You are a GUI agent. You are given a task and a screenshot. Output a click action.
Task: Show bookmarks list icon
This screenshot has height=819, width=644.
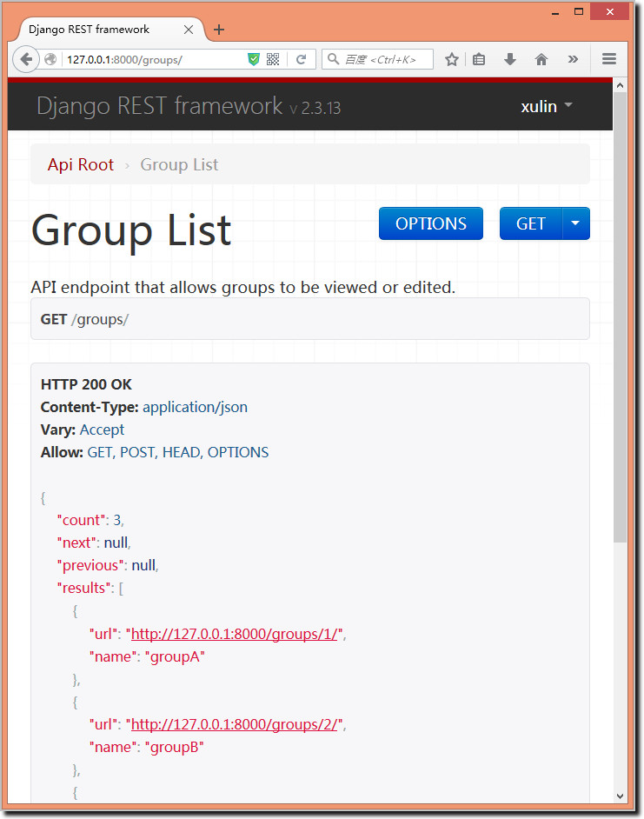pyautogui.click(x=479, y=59)
